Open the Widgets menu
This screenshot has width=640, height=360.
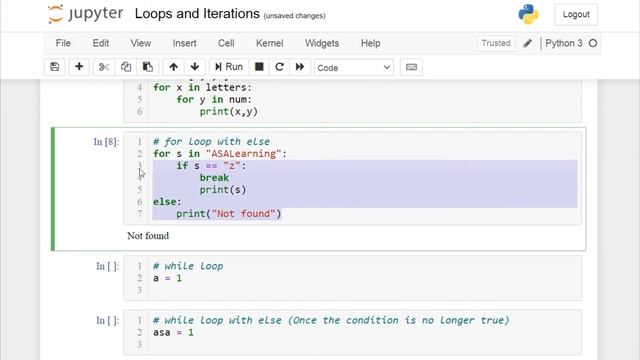click(322, 43)
